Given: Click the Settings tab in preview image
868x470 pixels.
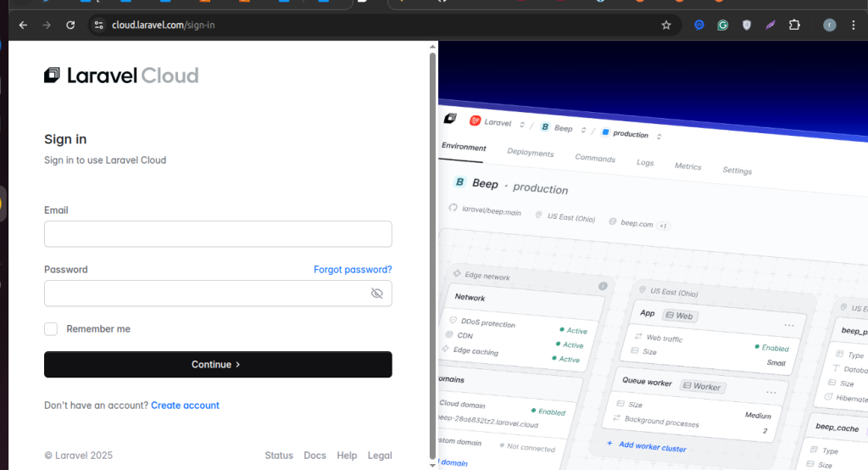Looking at the screenshot, I should point(737,171).
